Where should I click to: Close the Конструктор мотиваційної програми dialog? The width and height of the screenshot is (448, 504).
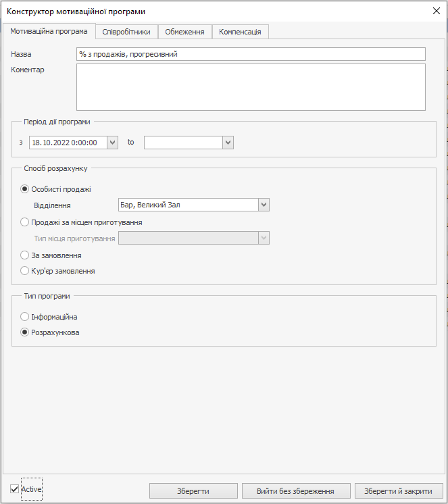coord(435,11)
